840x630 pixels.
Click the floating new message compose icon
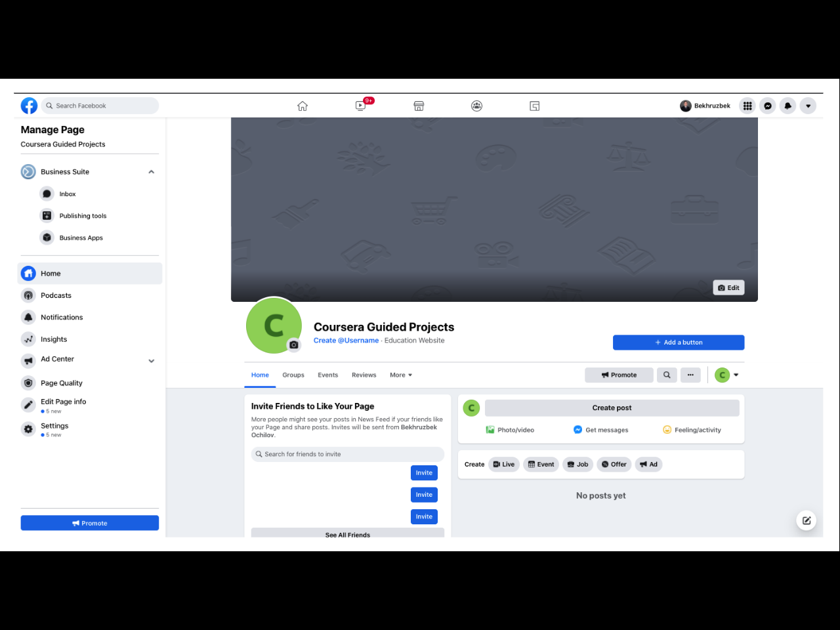coord(807,520)
